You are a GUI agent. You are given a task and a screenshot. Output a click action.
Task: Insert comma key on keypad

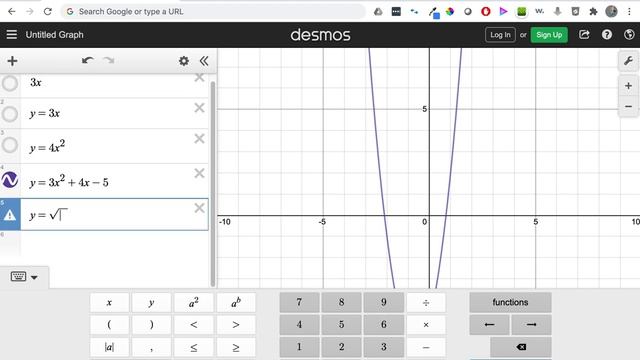tap(151, 347)
